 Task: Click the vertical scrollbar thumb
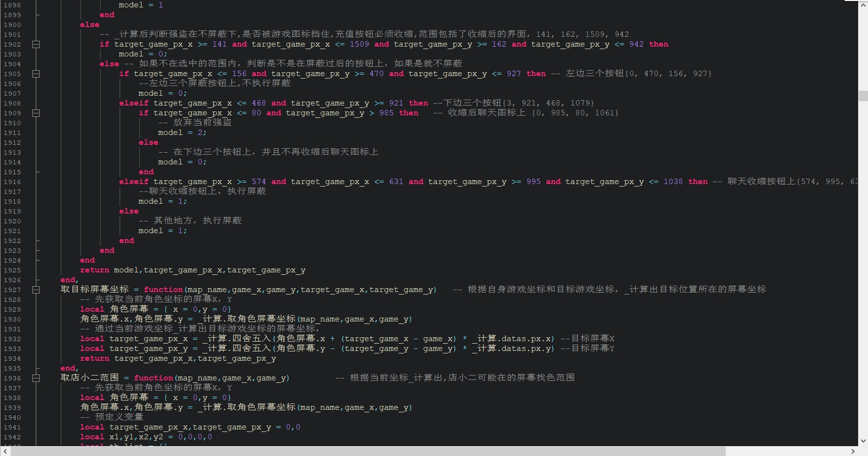(863, 96)
